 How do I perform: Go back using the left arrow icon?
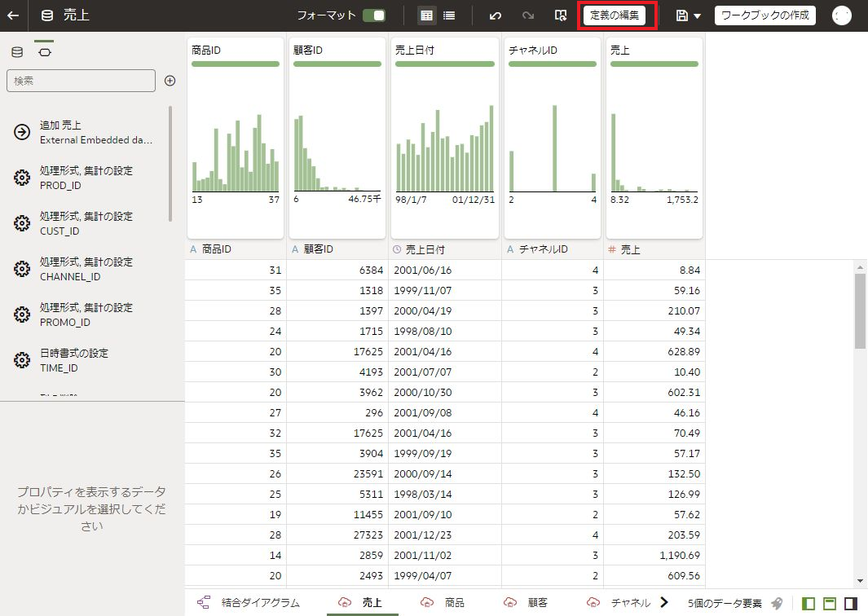pyautogui.click(x=13, y=15)
